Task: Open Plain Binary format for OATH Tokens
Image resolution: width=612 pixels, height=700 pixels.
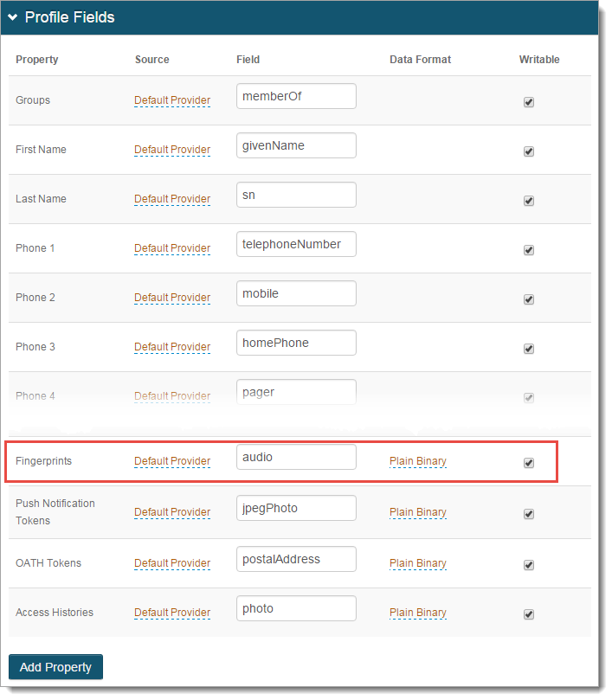Action: click(x=418, y=563)
